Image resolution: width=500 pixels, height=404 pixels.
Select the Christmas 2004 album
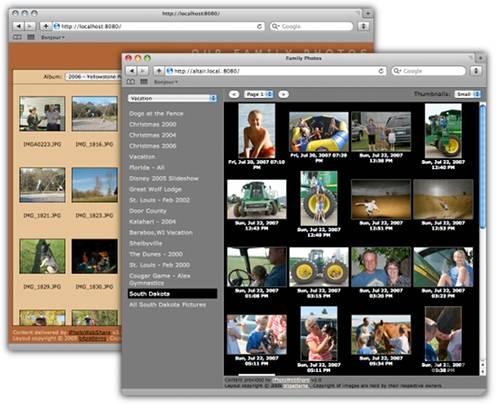[x=153, y=135]
